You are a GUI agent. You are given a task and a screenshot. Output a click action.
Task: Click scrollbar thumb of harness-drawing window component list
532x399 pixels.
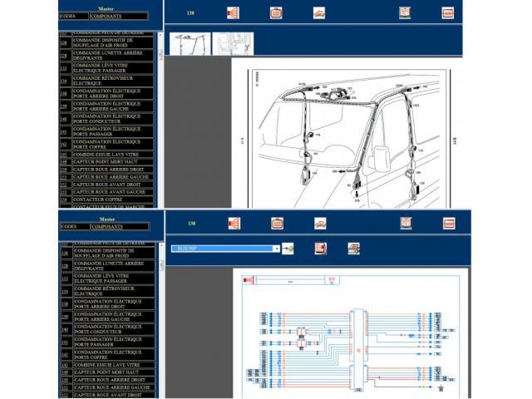point(160,54)
